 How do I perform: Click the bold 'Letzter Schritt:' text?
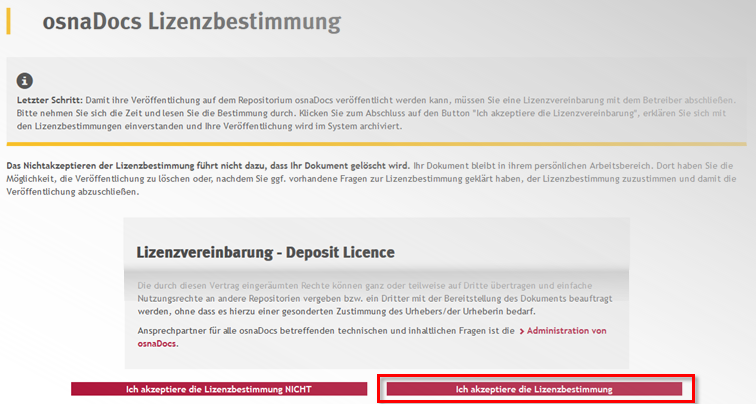(50, 100)
